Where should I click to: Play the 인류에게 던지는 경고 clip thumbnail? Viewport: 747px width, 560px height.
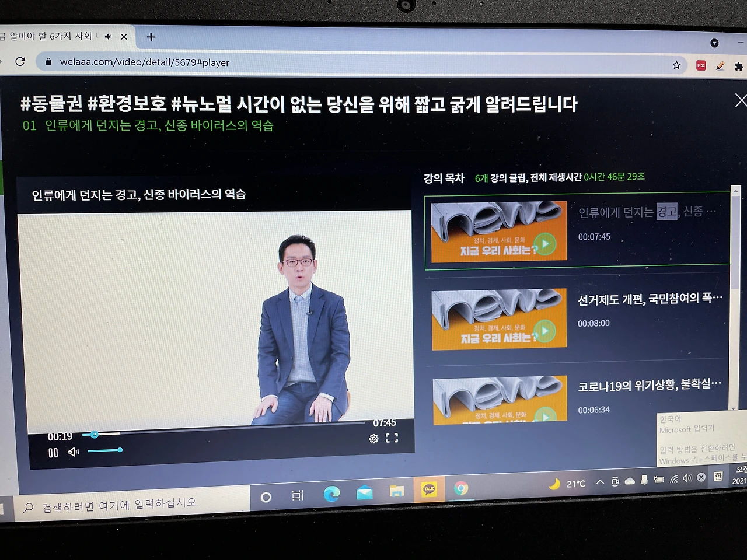click(x=498, y=231)
